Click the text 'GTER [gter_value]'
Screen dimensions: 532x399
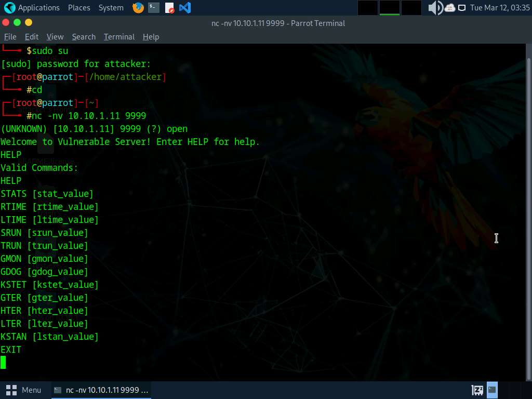[x=44, y=298]
